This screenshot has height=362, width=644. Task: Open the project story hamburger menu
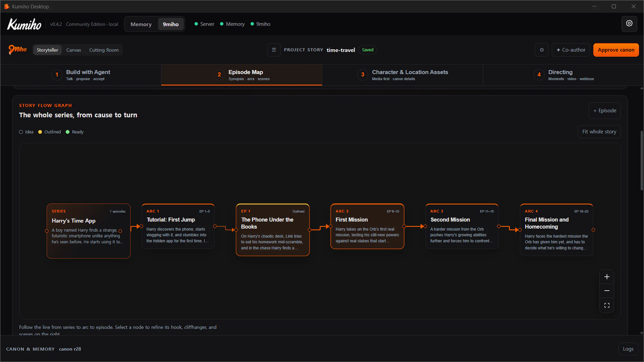[274, 50]
